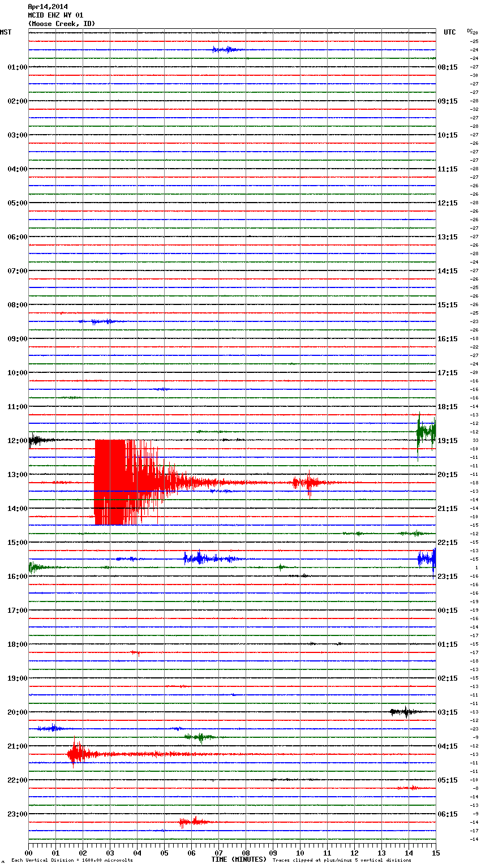The height and width of the screenshot is (868, 481).
Task: Select the MCID EHZ WY 01 station label
Action: (55, 15)
